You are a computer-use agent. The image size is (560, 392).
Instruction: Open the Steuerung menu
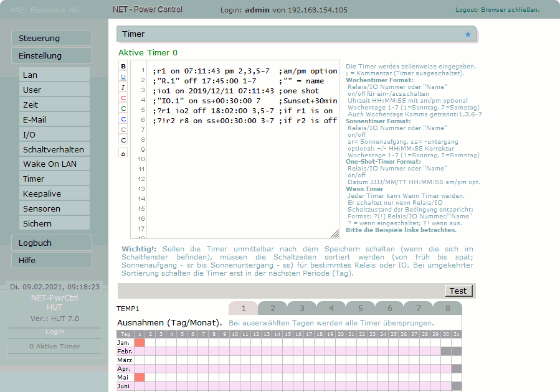click(52, 38)
